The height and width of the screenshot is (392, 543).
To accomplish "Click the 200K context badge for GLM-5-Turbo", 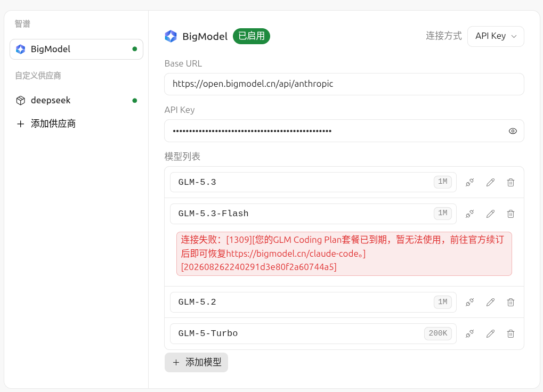I will pos(437,333).
